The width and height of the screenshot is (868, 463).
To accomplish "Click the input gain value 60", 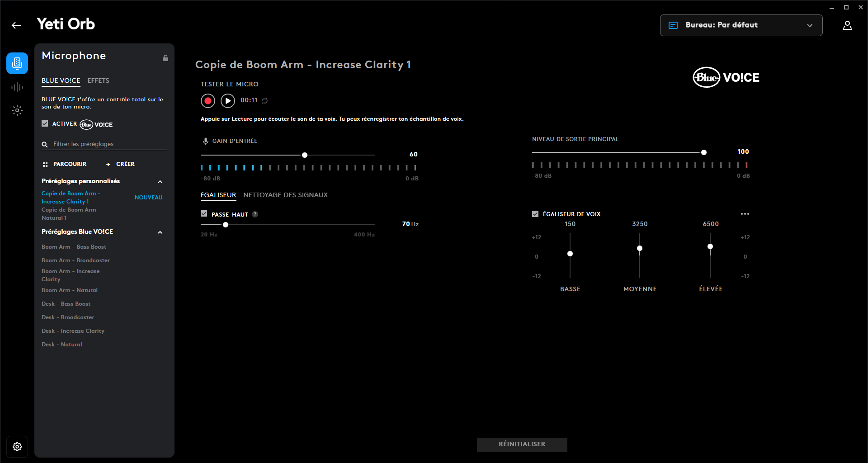I will 414,154.
